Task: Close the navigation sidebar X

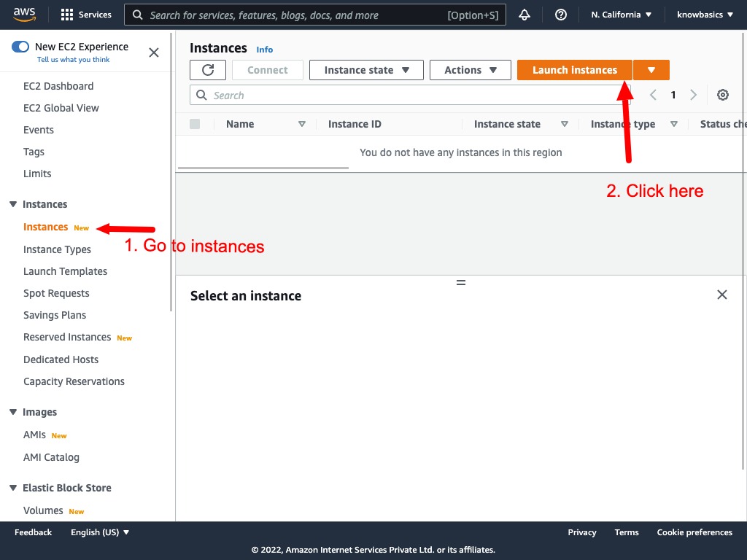Action: [x=154, y=52]
